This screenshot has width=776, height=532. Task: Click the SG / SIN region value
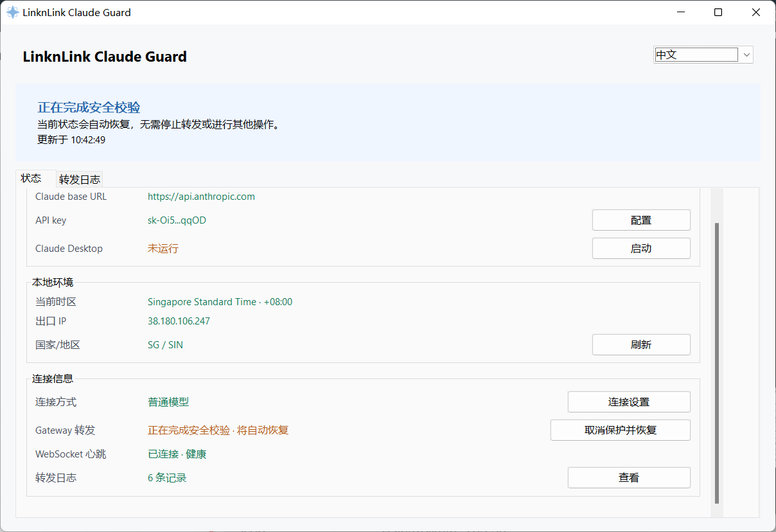click(x=165, y=345)
